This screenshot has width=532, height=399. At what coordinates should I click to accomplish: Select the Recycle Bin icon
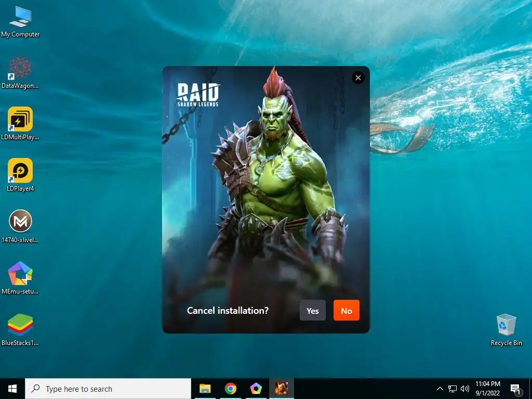[506, 329]
